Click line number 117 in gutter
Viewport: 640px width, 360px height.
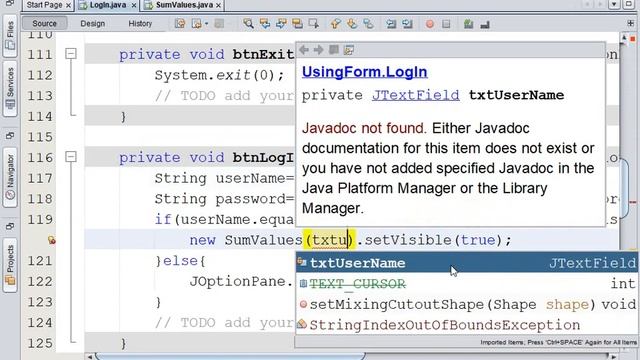40,178
